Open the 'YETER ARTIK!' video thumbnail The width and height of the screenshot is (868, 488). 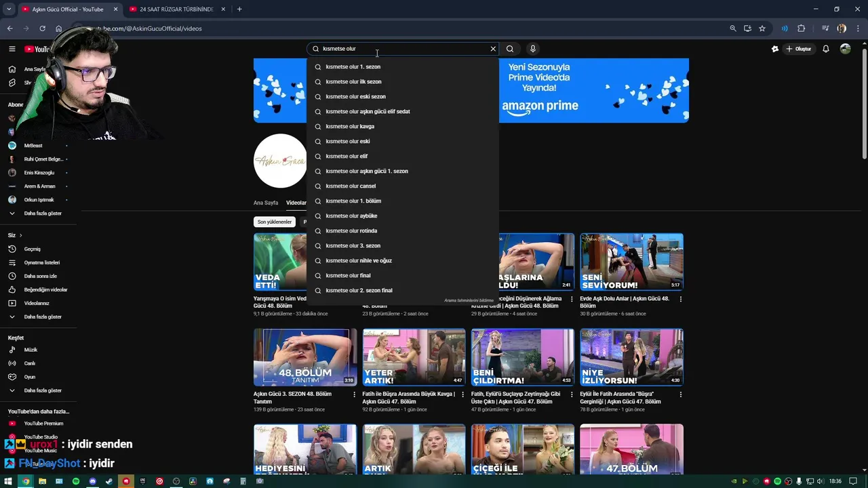[x=414, y=357]
